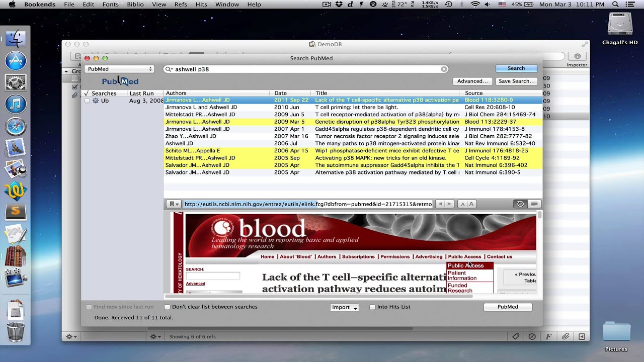
Task: Open iTunes from the Dock
Action: click(x=16, y=105)
